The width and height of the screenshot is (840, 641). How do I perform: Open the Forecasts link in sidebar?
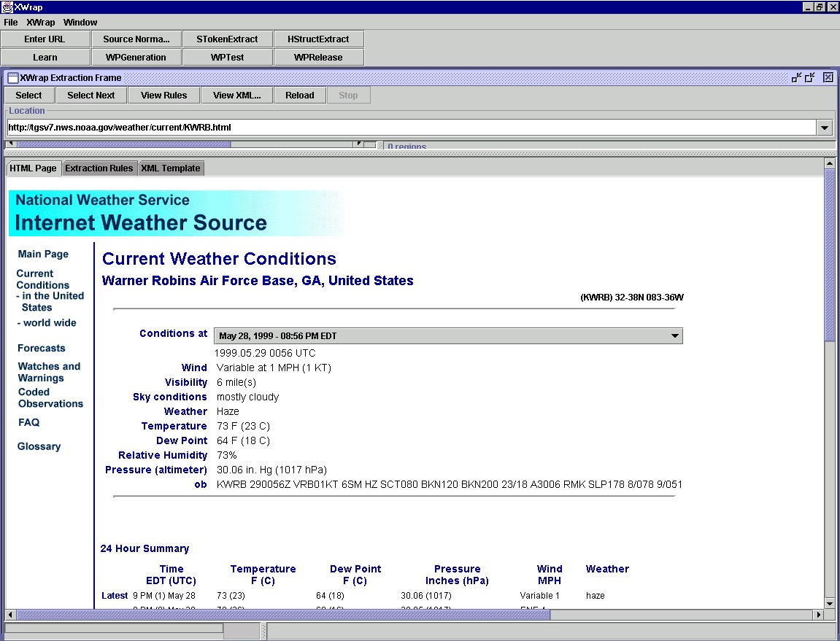(42, 349)
